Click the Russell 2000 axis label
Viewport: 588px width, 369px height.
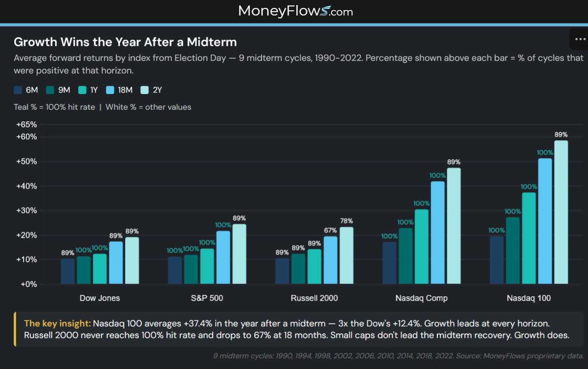point(314,298)
